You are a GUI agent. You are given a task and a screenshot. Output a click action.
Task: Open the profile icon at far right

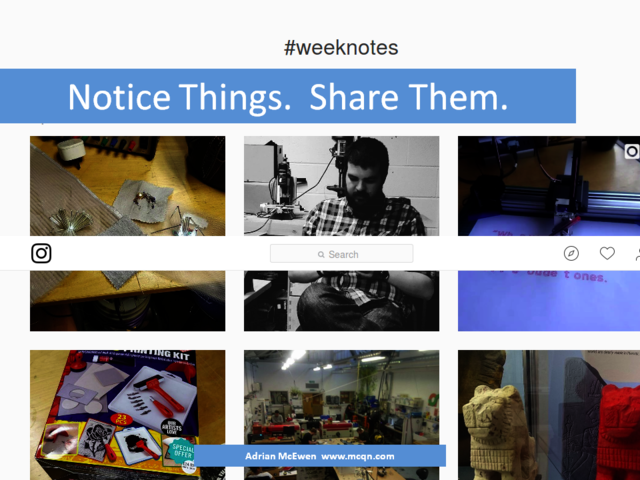click(x=637, y=254)
